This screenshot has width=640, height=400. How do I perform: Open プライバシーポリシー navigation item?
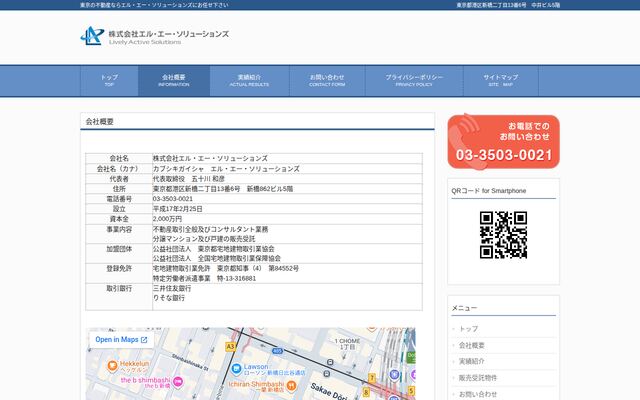pyautogui.click(x=414, y=80)
